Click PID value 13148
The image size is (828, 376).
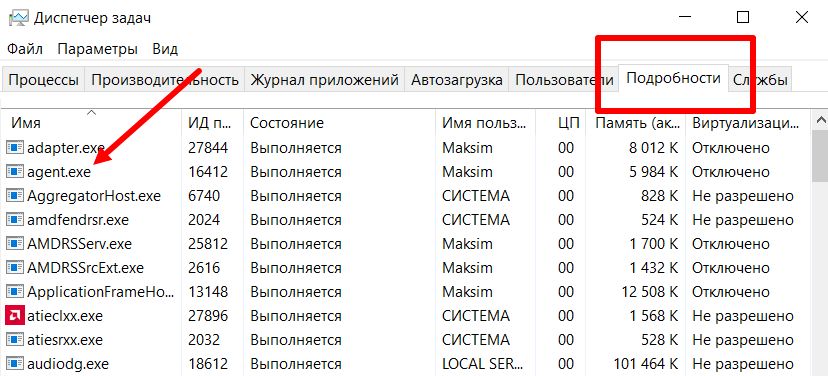(x=208, y=292)
